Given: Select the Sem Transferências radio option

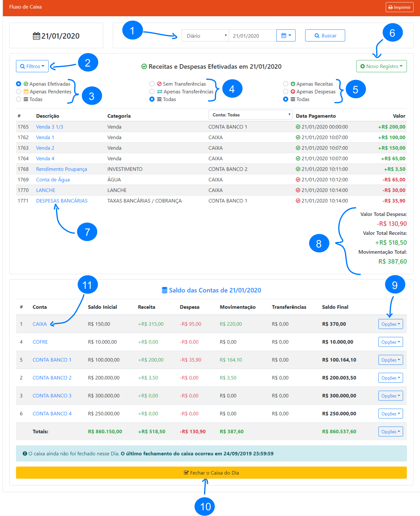Looking at the screenshot, I should [152, 84].
